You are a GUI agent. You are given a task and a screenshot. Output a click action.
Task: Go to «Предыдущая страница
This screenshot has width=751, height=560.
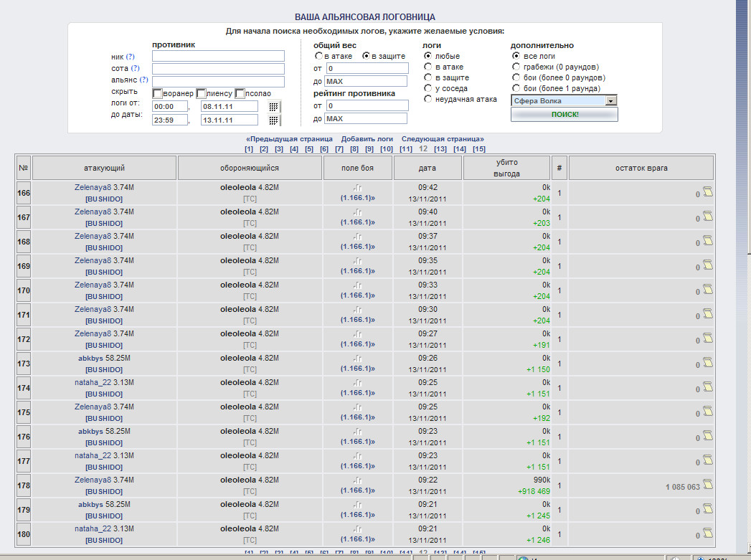pyautogui.click(x=289, y=139)
